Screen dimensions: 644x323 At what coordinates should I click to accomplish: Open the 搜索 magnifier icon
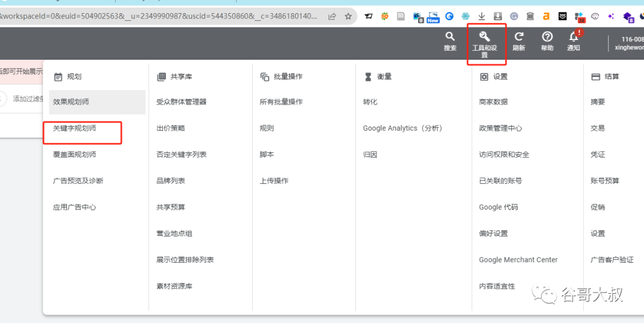[450, 36]
